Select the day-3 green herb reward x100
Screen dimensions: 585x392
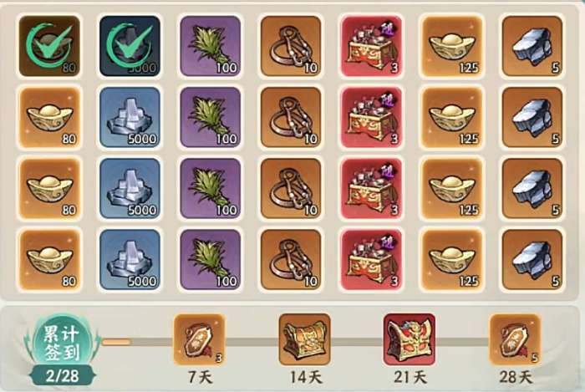tap(211, 46)
